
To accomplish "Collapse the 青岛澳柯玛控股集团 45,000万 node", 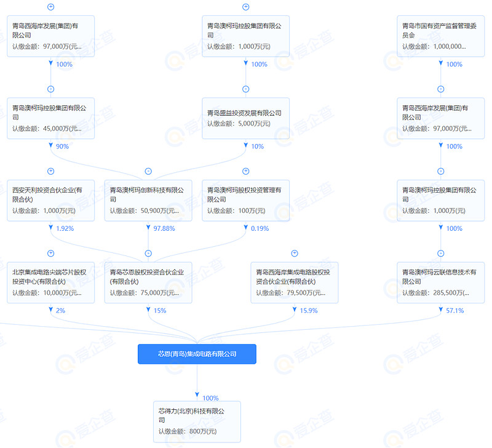I will tap(50, 89).
